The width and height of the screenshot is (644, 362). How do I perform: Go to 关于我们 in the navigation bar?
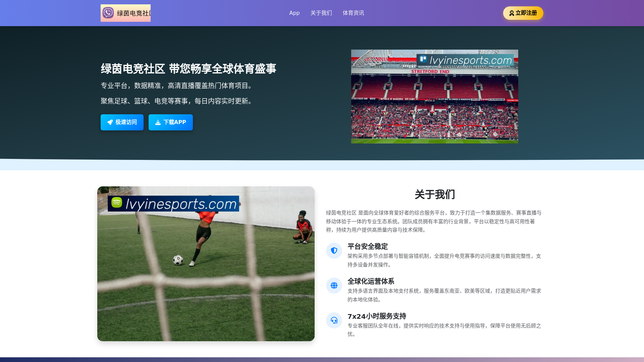point(321,13)
